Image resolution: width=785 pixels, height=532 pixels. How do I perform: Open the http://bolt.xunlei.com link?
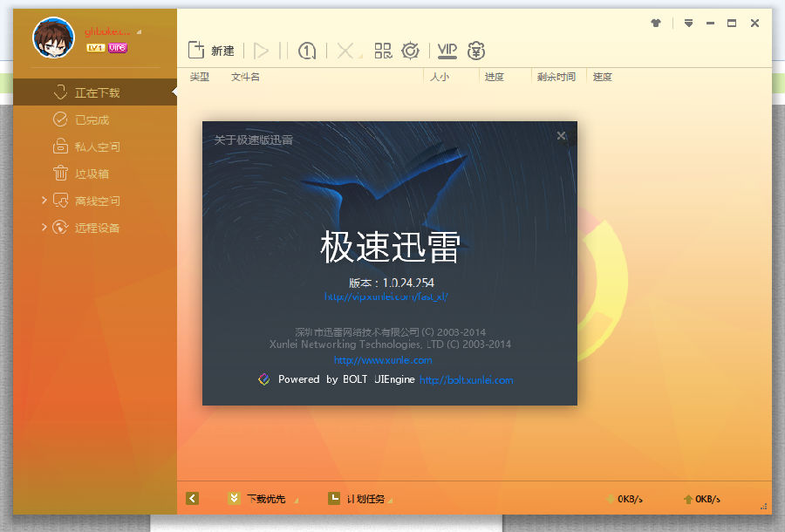pyautogui.click(x=466, y=380)
